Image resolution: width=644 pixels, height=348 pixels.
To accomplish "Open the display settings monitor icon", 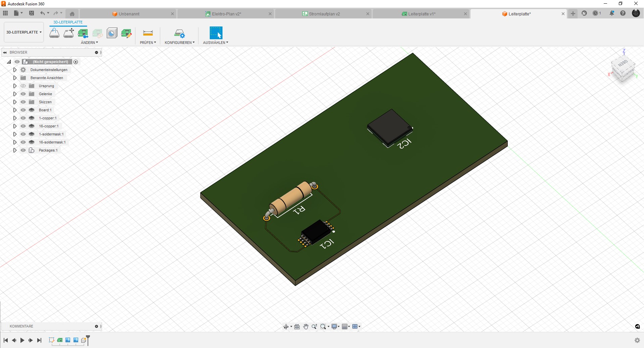I will pos(334,327).
